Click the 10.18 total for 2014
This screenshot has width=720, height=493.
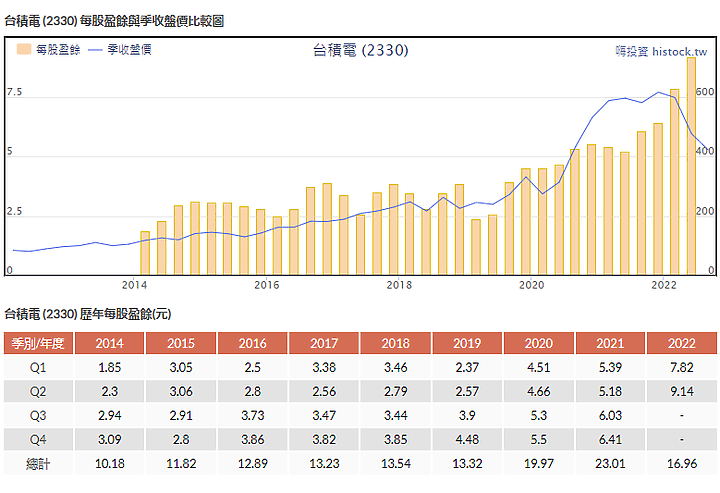tap(109, 464)
